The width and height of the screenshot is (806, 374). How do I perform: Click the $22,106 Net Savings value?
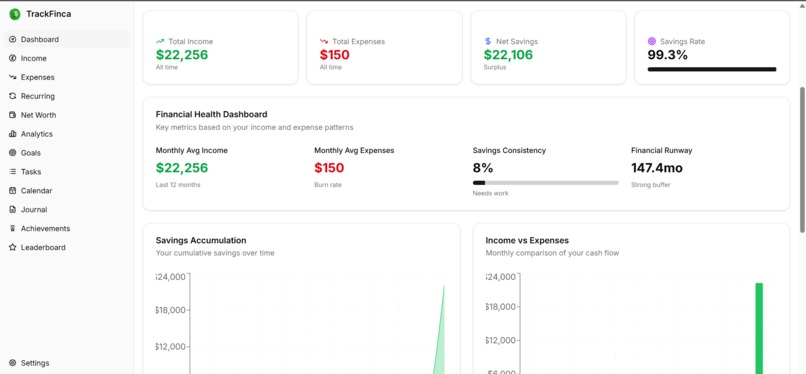tap(508, 54)
